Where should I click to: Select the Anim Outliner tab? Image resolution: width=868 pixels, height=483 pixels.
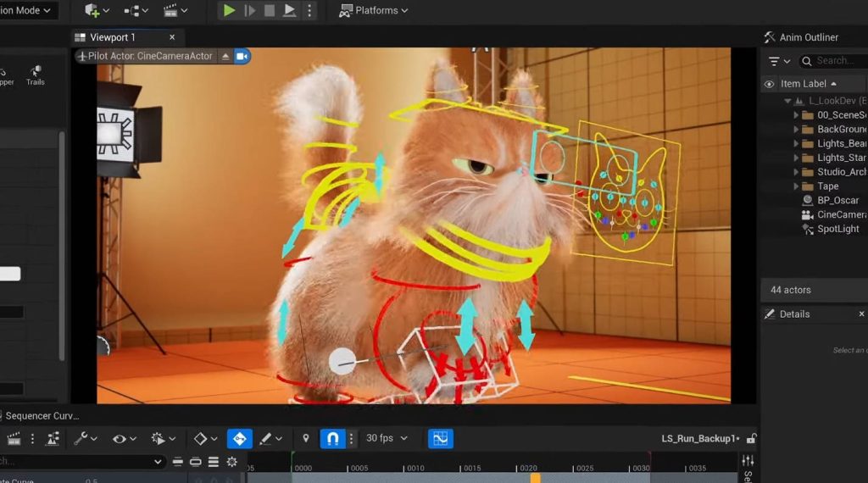coord(808,37)
